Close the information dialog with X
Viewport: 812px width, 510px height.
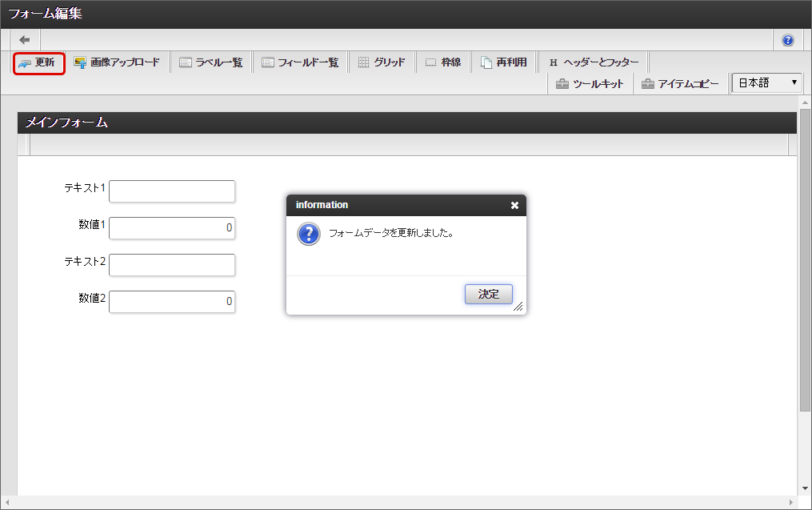point(514,205)
